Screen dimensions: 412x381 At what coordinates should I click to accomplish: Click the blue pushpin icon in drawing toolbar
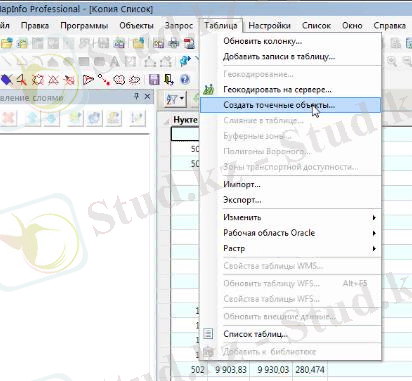[x=185, y=61]
